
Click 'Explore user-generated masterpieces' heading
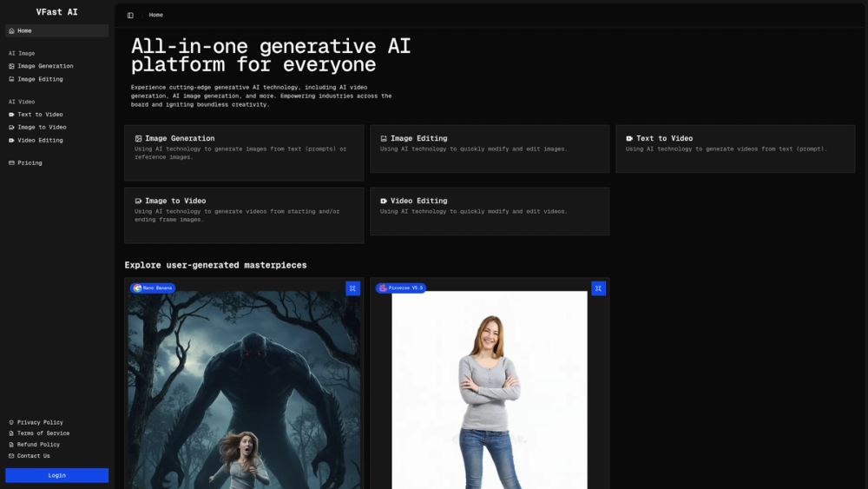click(215, 265)
